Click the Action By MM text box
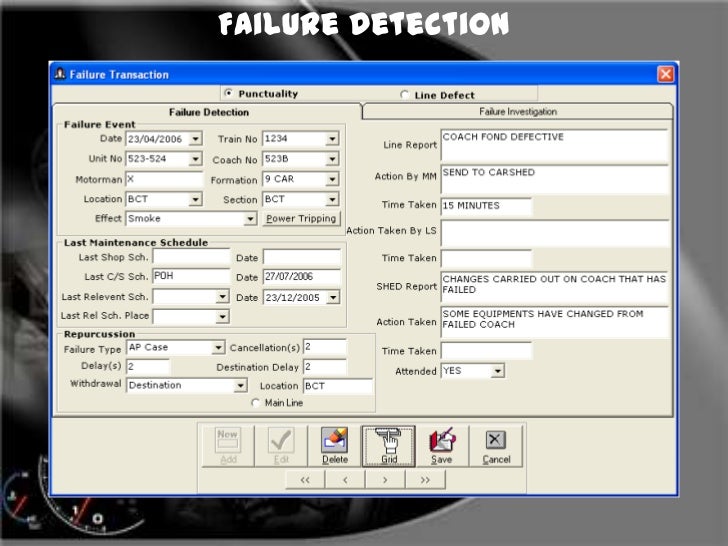728x546 pixels. (x=554, y=179)
